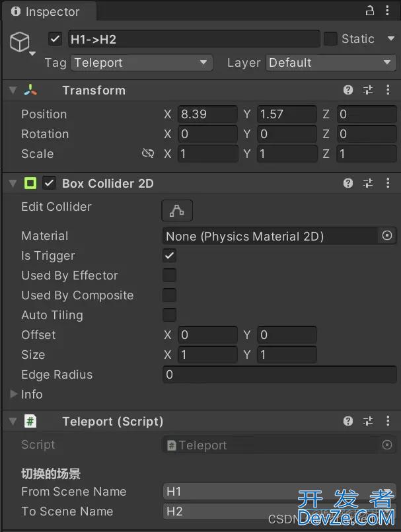
Task: Open the Transform component help reference
Action: 348,90
